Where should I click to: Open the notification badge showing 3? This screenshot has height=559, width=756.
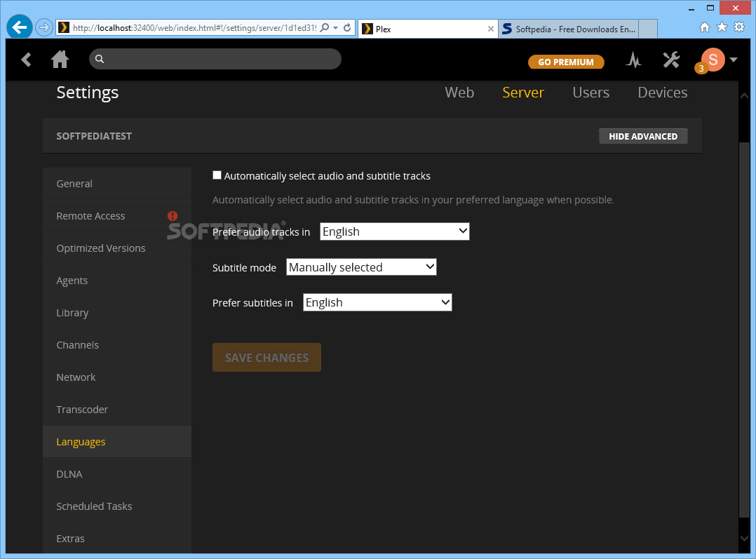701,69
